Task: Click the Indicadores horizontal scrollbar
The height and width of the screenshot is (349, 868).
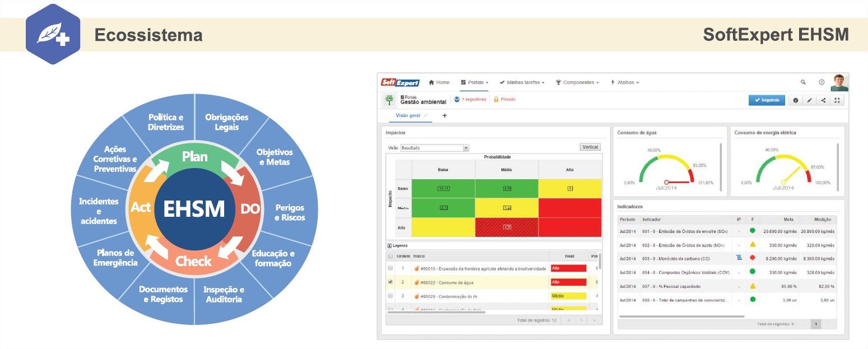Action: (x=681, y=317)
